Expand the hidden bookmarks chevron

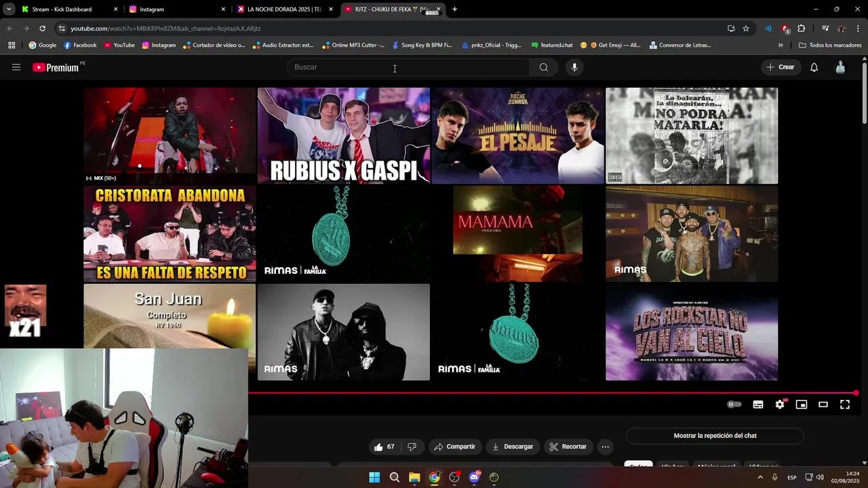pos(781,45)
